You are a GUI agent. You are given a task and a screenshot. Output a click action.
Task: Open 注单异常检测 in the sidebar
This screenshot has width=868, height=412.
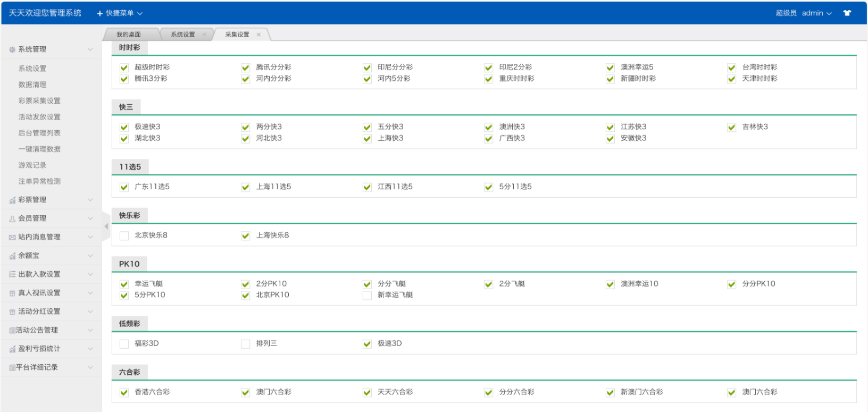tap(39, 181)
